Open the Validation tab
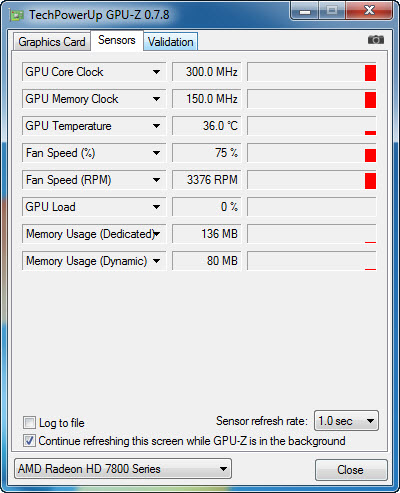This screenshot has width=400, height=493. point(171,42)
